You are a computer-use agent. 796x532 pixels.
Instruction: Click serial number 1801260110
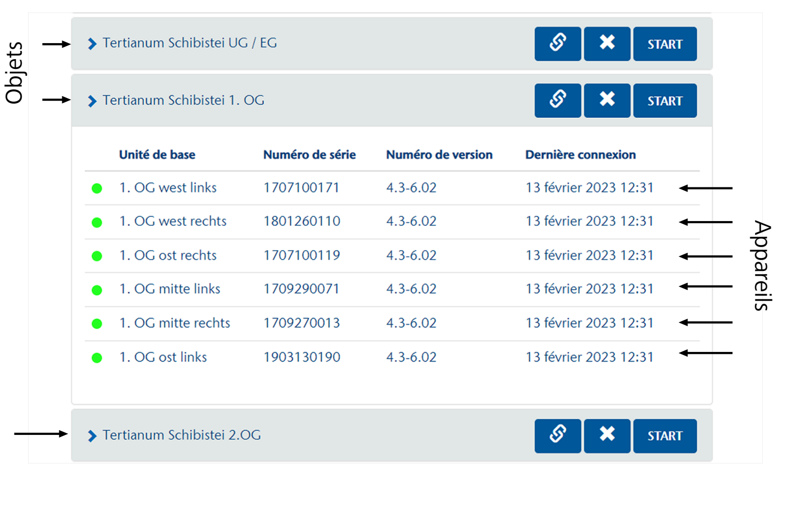pos(302,221)
